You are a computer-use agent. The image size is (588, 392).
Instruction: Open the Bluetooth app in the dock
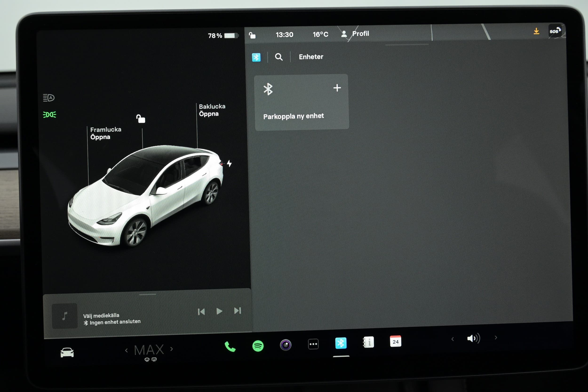pyautogui.click(x=341, y=343)
